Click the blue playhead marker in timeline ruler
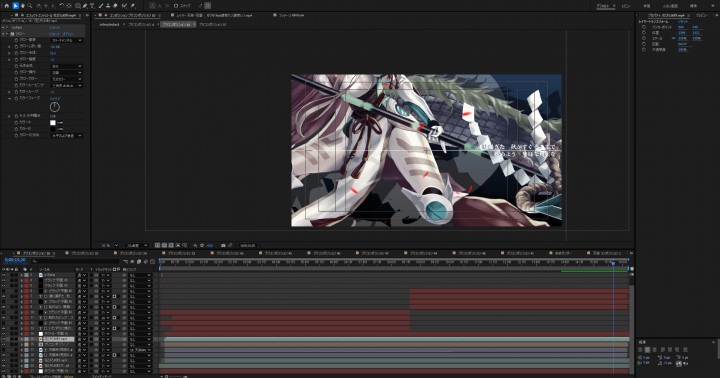 click(613, 263)
